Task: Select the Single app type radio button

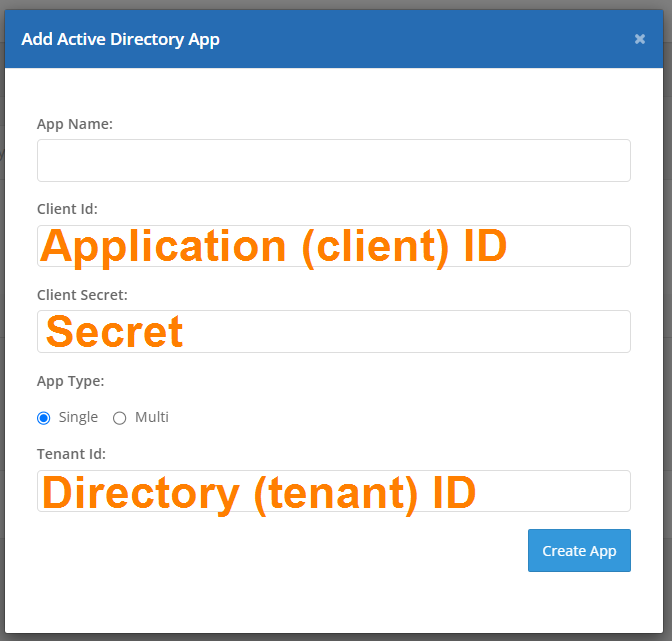Action: pyautogui.click(x=43, y=418)
